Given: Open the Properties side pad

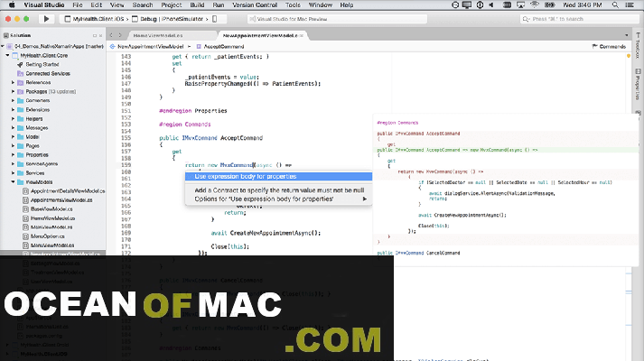Looking at the screenshot, I should (638, 84).
